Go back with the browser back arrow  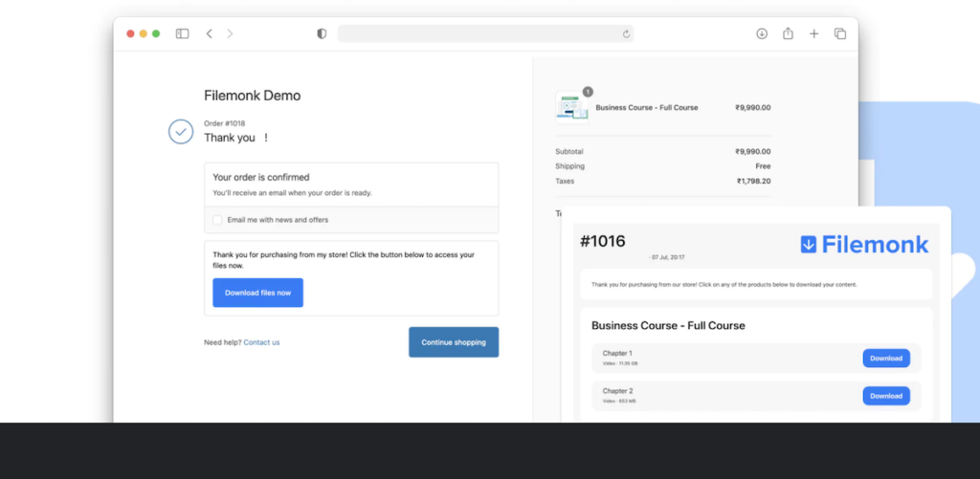click(x=210, y=33)
